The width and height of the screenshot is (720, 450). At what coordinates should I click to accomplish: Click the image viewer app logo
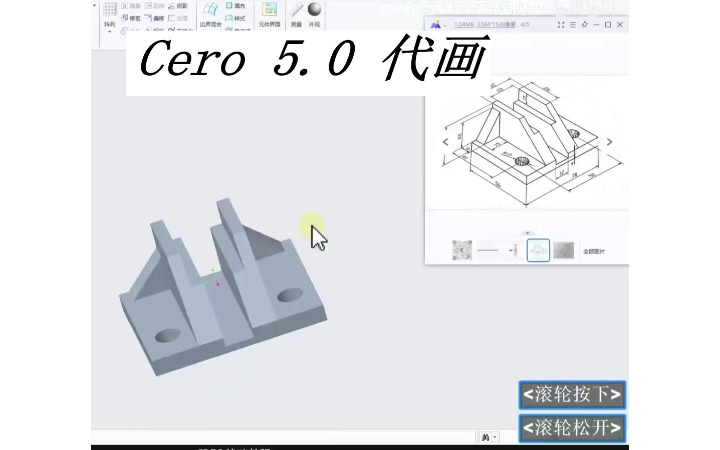(435, 25)
